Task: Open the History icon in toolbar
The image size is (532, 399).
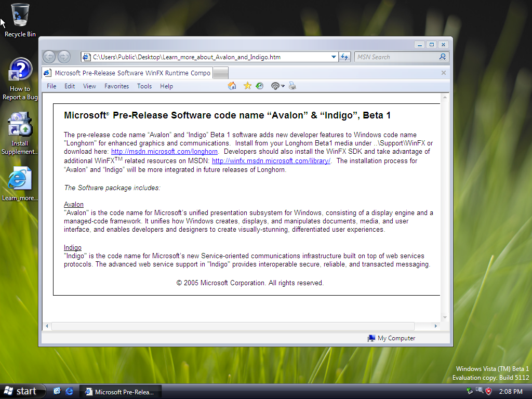Action: point(260,86)
